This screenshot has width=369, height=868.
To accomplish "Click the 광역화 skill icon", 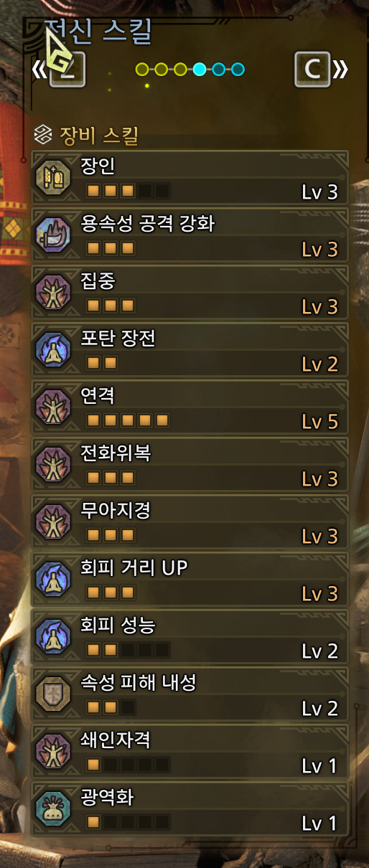I will 54,808.
